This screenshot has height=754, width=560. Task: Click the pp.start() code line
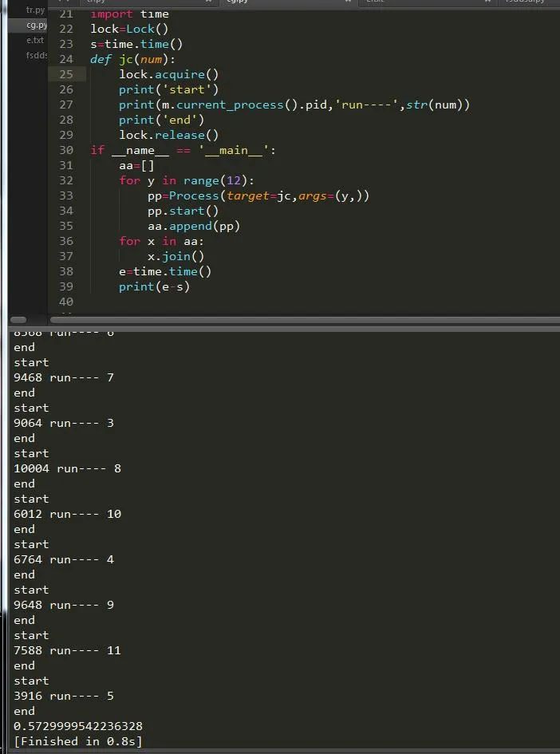183,211
